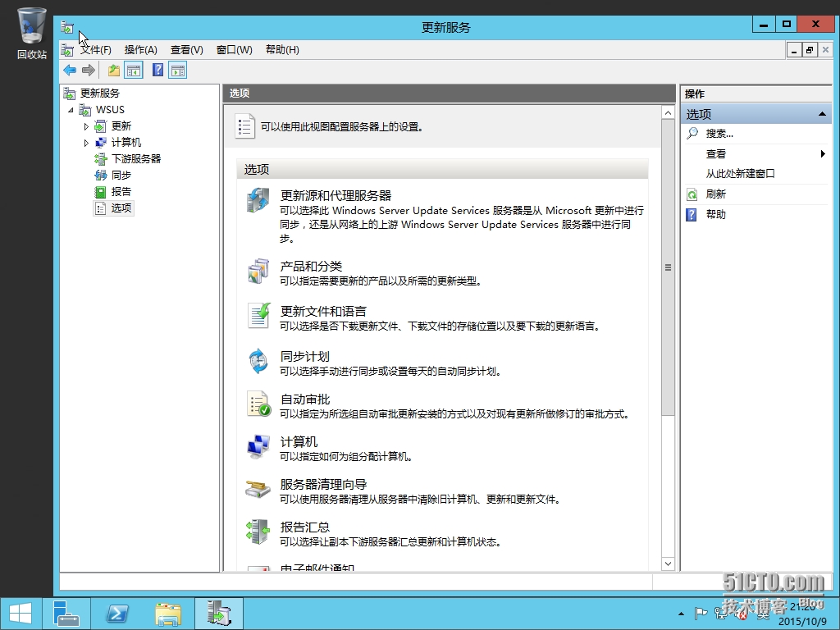
Task: Open the 报告汇总 option icon
Action: (258, 532)
